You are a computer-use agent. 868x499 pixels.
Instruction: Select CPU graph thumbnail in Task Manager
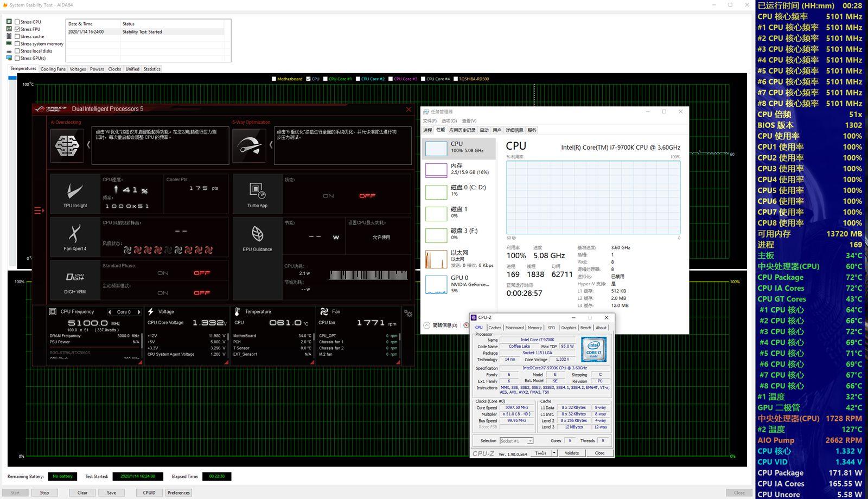click(436, 148)
